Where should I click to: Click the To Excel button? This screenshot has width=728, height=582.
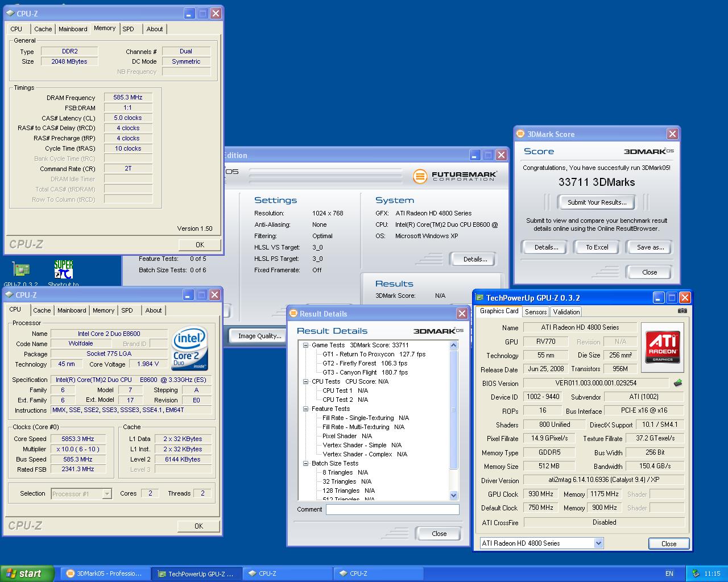[x=597, y=247]
